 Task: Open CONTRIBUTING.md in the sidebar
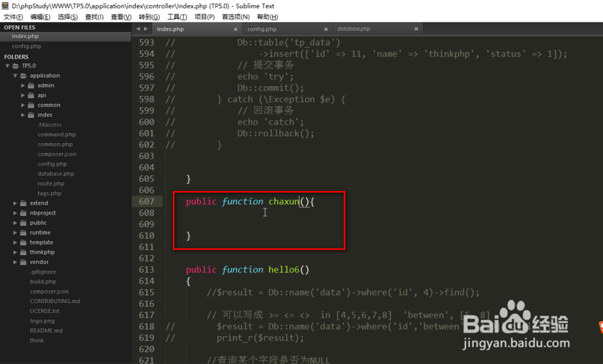click(55, 301)
